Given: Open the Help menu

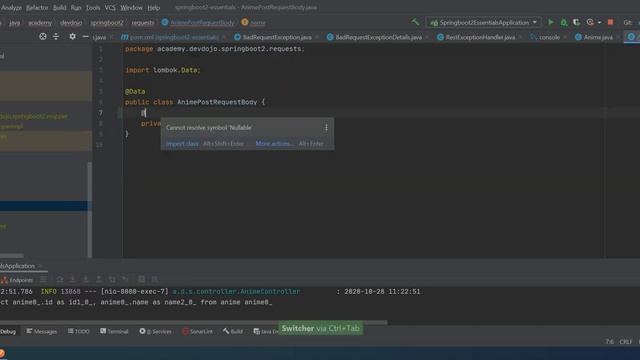Looking at the screenshot, I should (153, 8).
